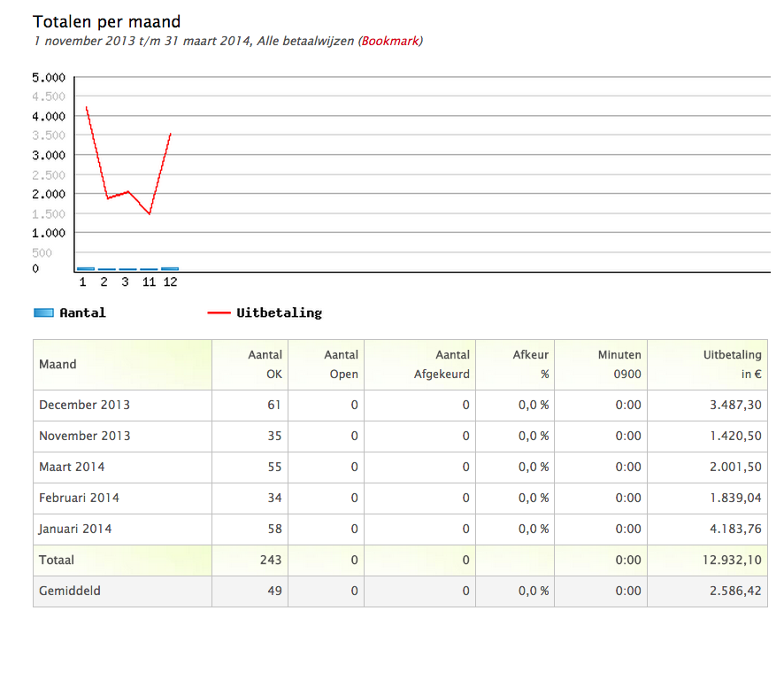Click the Aantal Open column header
The image size is (784, 688).
click(x=326, y=364)
